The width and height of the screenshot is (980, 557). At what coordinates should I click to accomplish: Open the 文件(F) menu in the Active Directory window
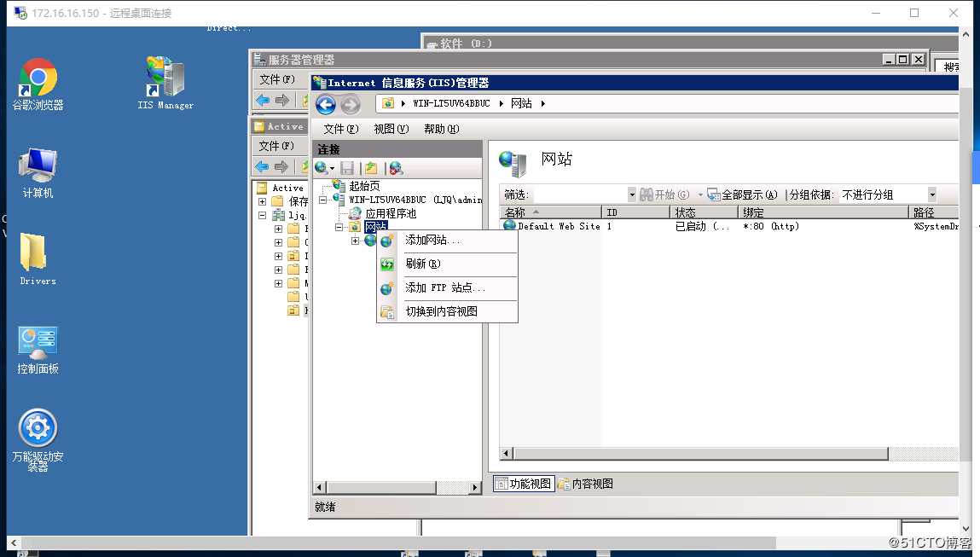tap(276, 146)
